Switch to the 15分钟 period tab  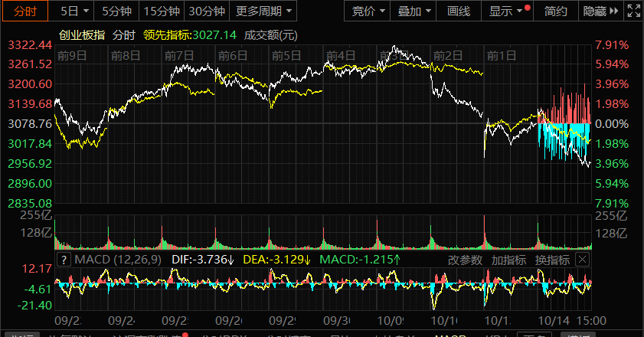click(162, 11)
